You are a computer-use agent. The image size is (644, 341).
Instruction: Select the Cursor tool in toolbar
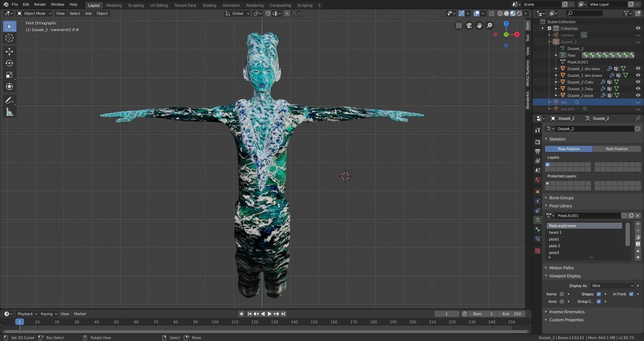(x=9, y=38)
